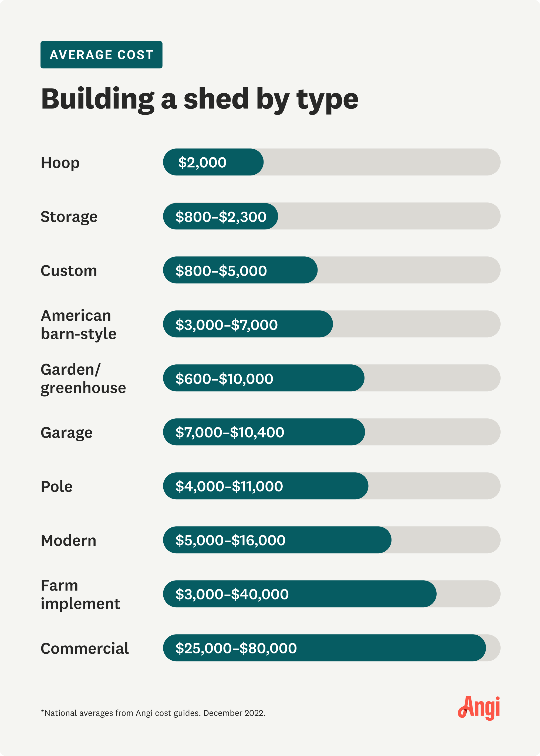Select the Commercial row label

point(85,648)
